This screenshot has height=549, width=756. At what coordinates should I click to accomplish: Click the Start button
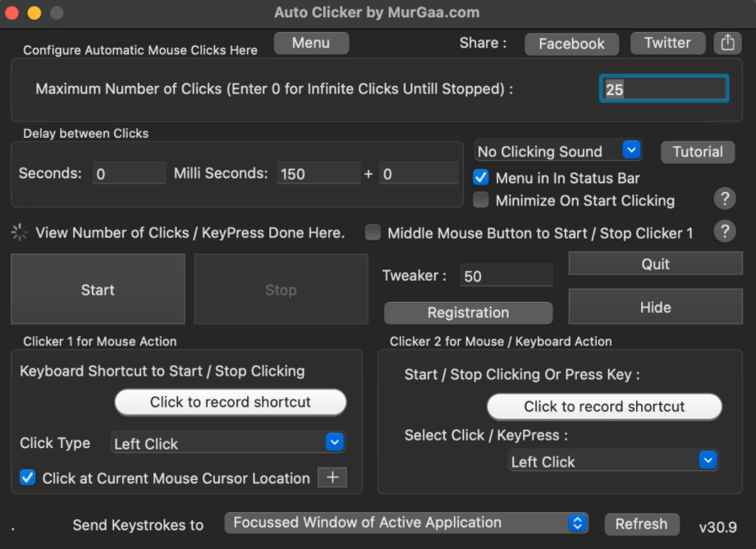click(x=97, y=290)
